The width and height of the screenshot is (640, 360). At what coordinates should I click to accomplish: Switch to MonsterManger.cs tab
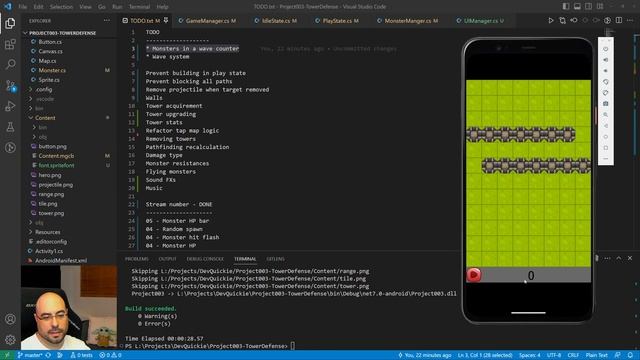(x=411, y=20)
